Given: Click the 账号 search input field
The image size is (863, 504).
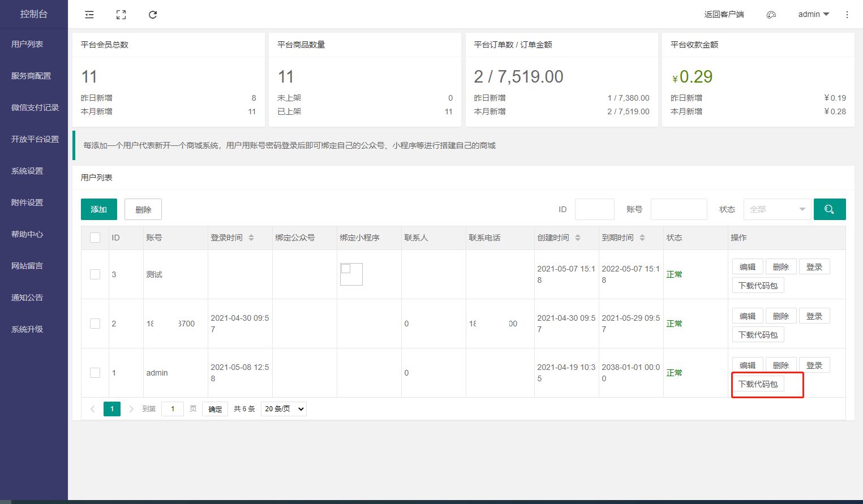Looking at the screenshot, I should [x=679, y=209].
